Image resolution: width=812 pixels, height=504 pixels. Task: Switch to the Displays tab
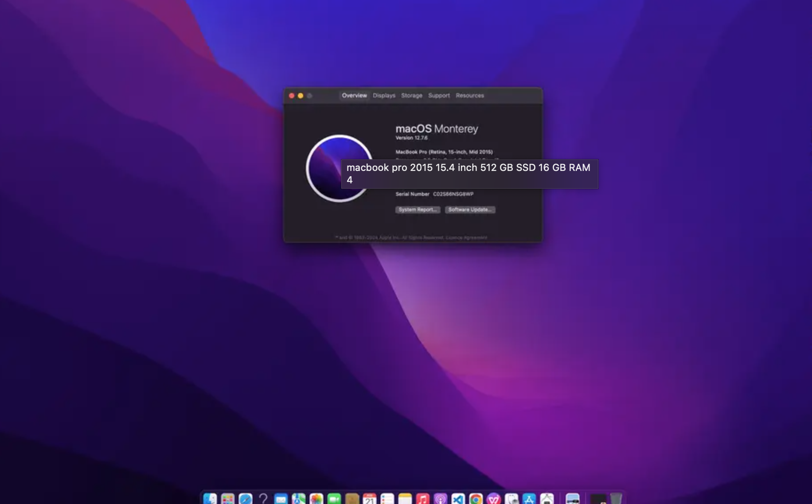coord(384,96)
